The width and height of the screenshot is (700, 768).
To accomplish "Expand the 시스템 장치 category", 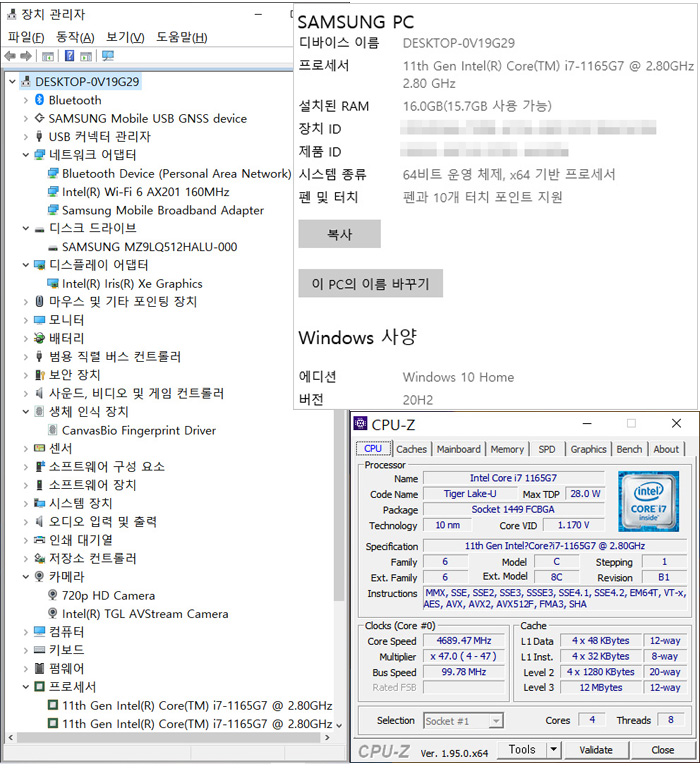I will pos(25,503).
